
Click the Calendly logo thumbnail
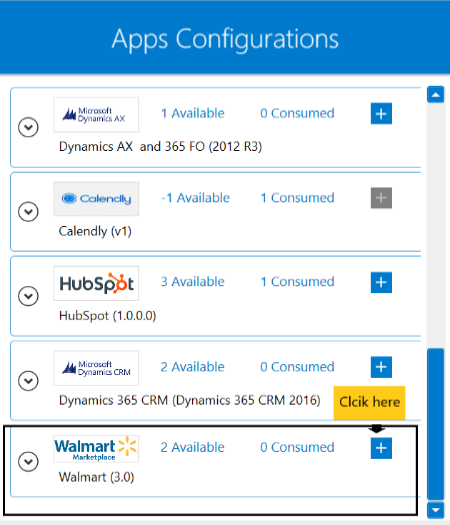[96, 199]
